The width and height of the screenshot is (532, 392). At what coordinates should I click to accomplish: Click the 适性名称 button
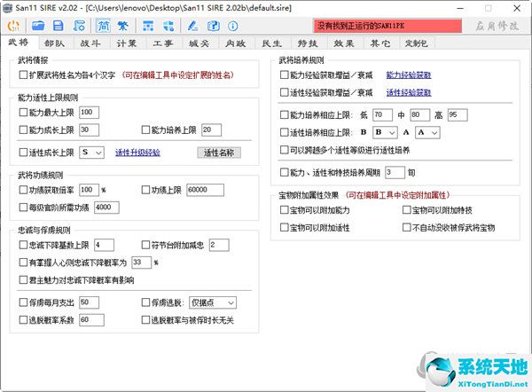217,153
